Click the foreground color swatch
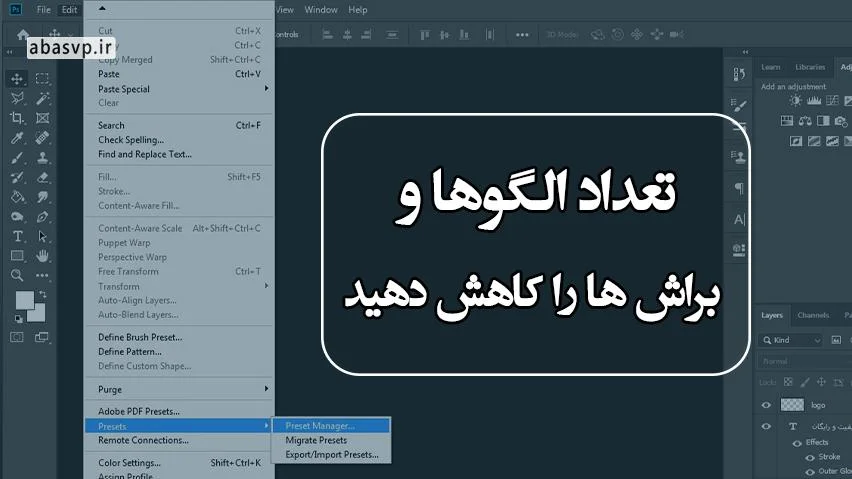The width and height of the screenshot is (852, 479). pyautogui.click(x=24, y=300)
